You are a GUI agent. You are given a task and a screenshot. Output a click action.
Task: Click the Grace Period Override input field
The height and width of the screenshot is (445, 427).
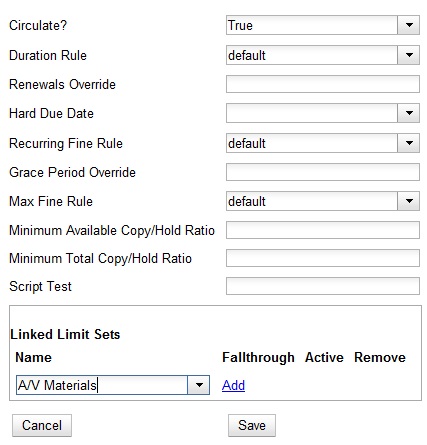(323, 172)
